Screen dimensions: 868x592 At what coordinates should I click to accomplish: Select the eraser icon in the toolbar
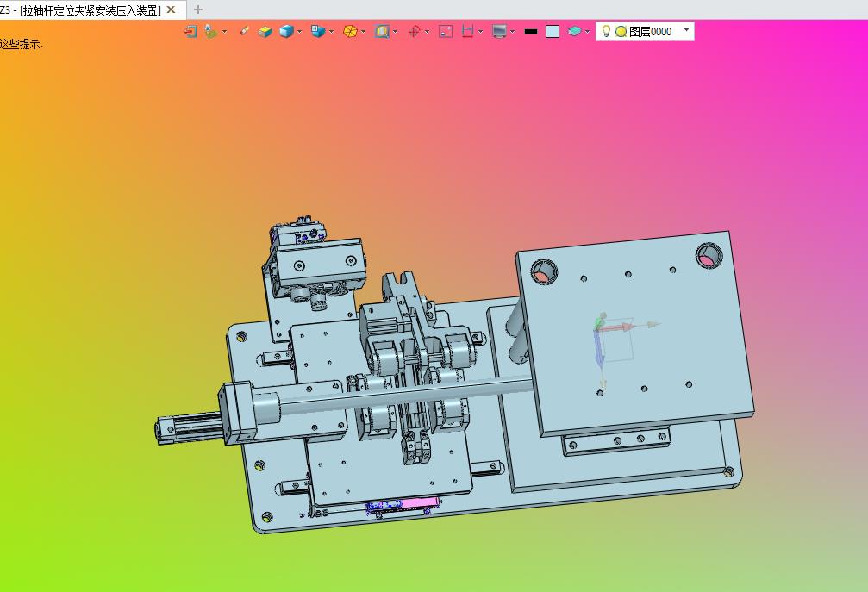coord(244,32)
